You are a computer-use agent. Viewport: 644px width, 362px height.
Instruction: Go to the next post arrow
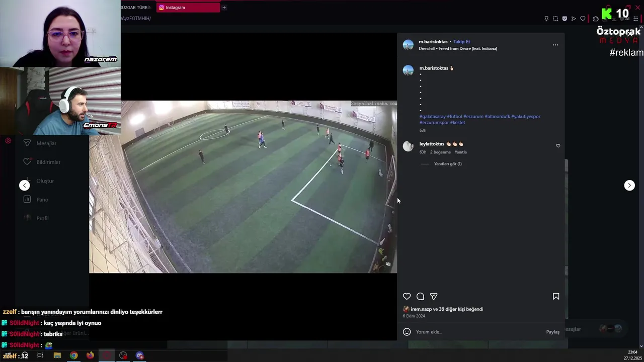(629, 186)
